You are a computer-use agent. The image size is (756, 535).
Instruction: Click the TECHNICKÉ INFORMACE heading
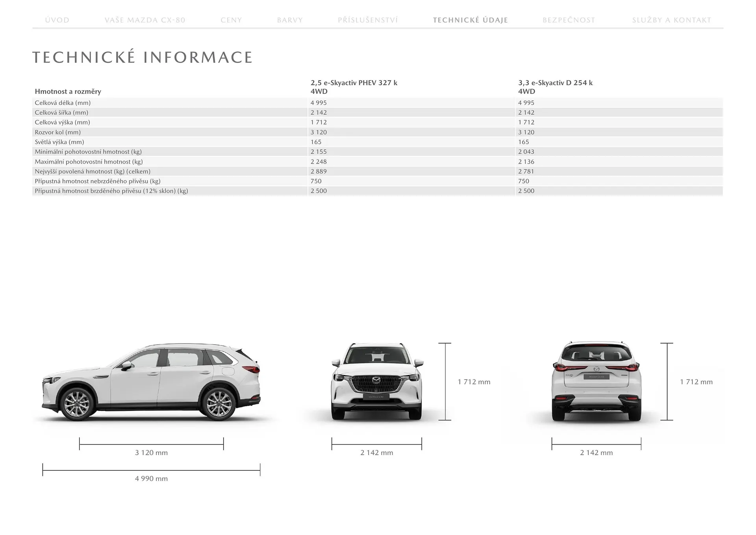(x=142, y=58)
